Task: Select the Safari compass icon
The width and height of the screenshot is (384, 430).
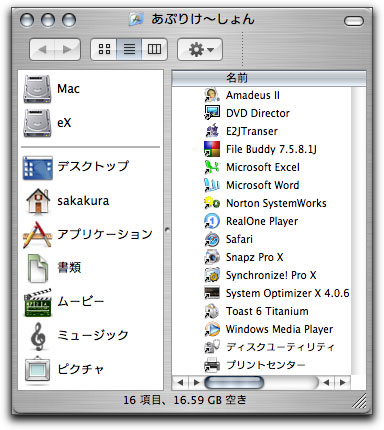Action: pos(212,239)
